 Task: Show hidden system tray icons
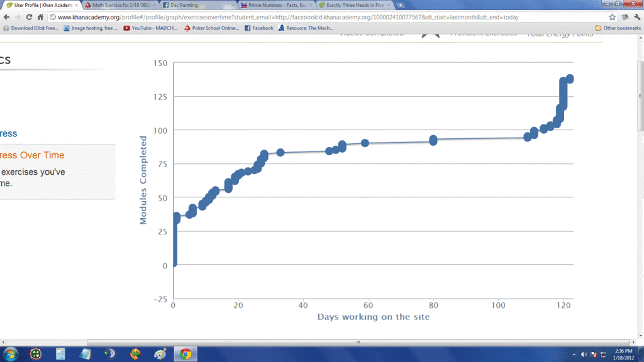point(575,354)
